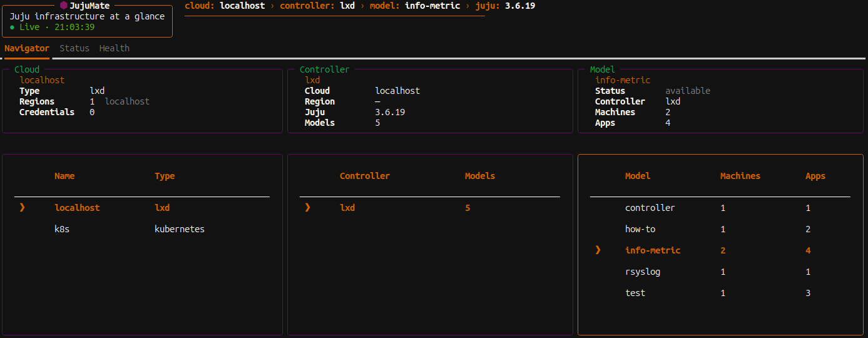Click the Apps column header in models table

point(815,176)
